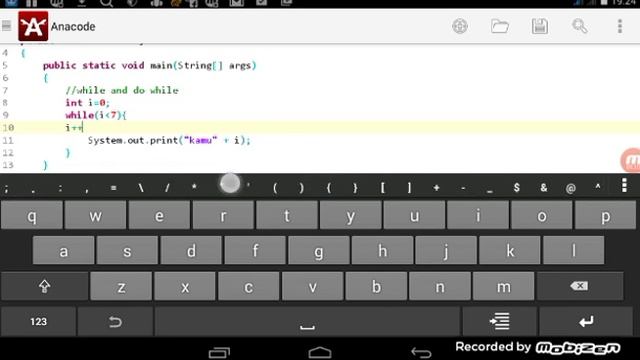Image resolution: width=640 pixels, height=360 pixels.
Task: Tap the w key
Action: tap(96, 215)
